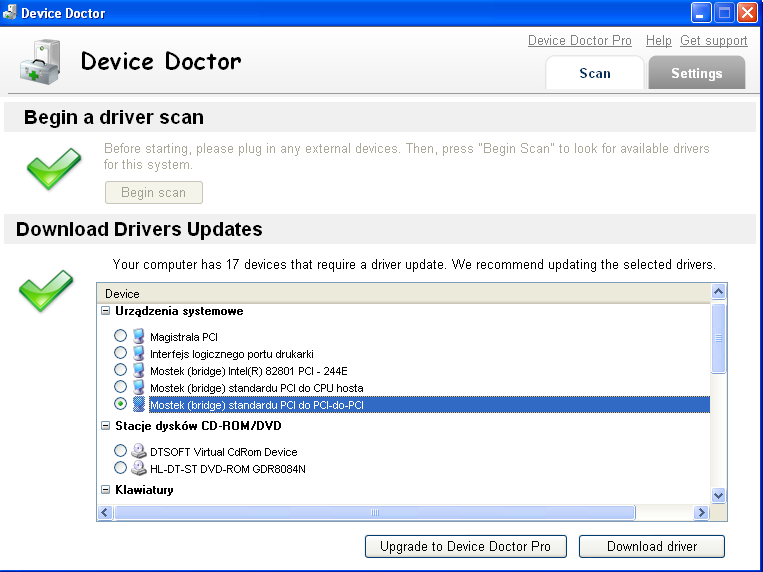Image resolution: width=763 pixels, height=572 pixels.
Task: Click the horizontal scrollbar right arrow
Action: (x=701, y=512)
